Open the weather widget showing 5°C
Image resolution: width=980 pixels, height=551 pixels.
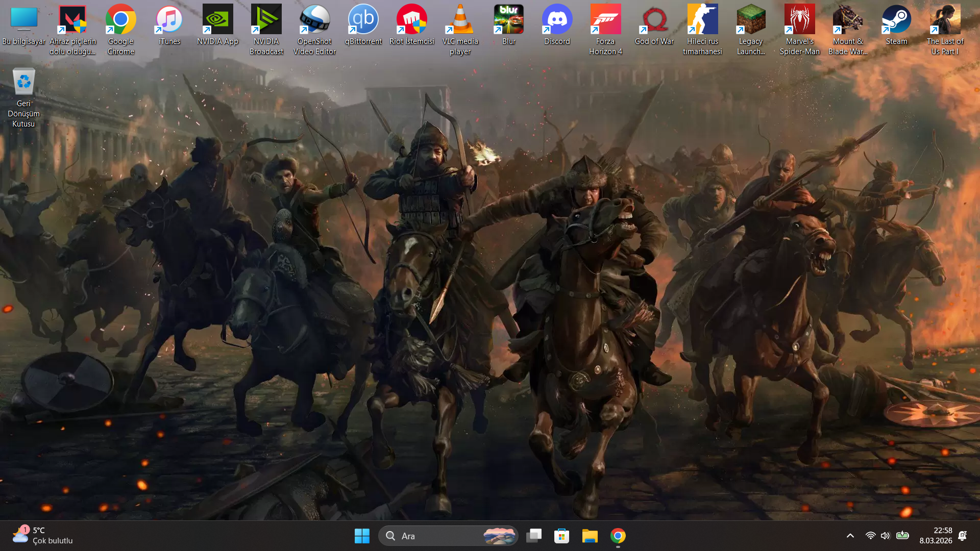[43, 536]
